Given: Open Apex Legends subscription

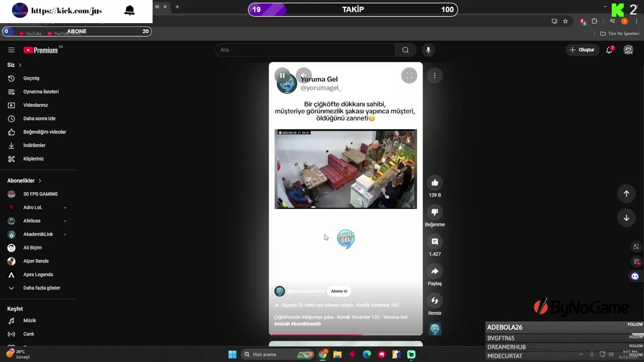Looking at the screenshot, I should pos(38,275).
